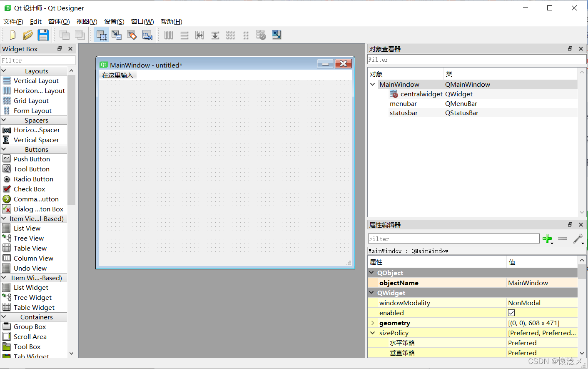The height and width of the screenshot is (369, 588).
Task: Click the Lay Out in Form icon
Action: [246, 35]
